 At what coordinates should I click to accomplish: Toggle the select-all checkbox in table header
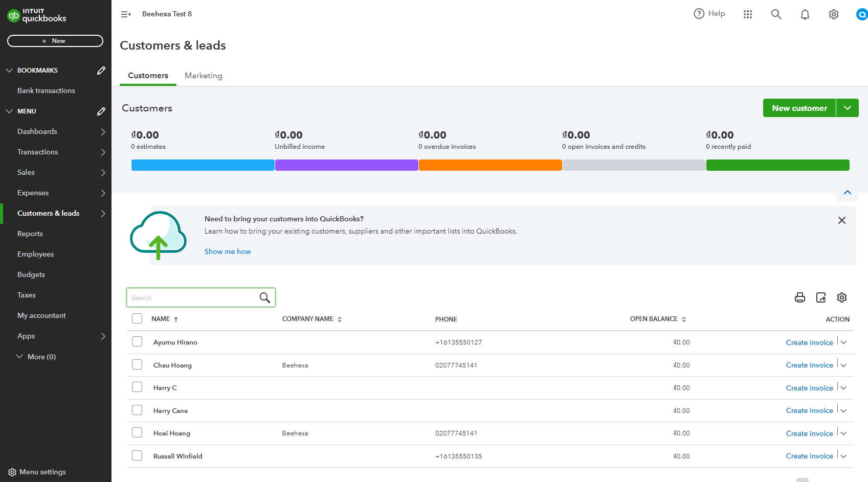click(137, 318)
